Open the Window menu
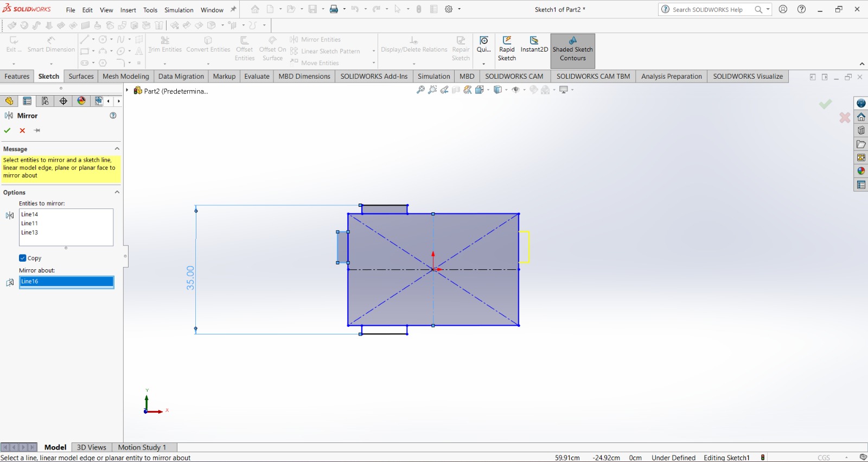868x462 pixels. 212,10
